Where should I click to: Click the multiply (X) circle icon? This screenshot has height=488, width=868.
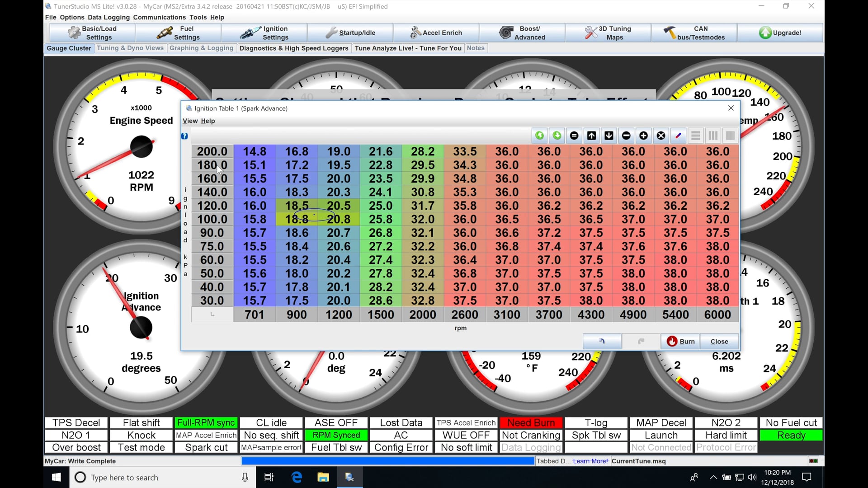click(x=661, y=136)
